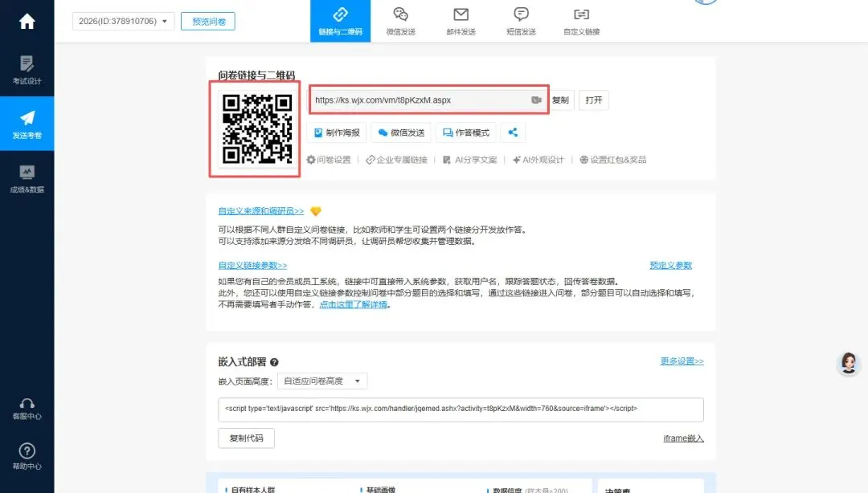The height and width of the screenshot is (493, 868).
Task: Open 更多设置>> link
Action: coord(682,361)
